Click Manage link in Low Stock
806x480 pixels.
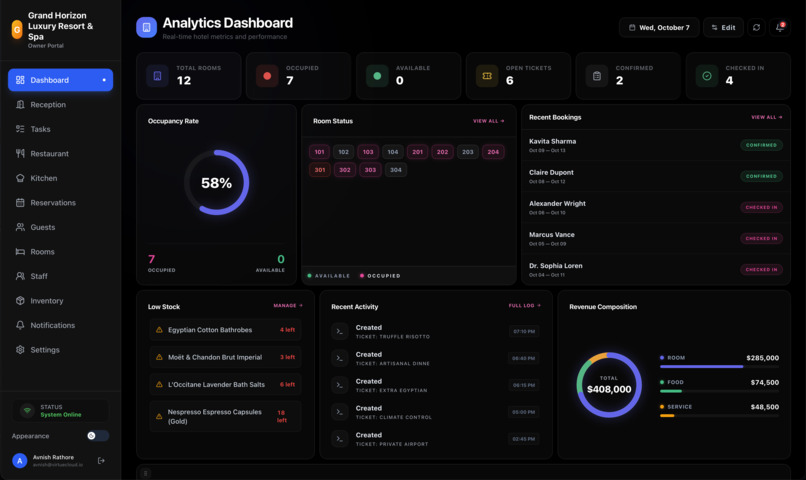click(x=288, y=306)
